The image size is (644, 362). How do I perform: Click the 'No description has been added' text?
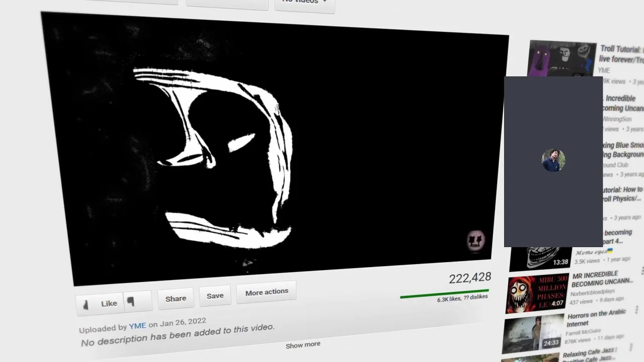click(x=178, y=335)
